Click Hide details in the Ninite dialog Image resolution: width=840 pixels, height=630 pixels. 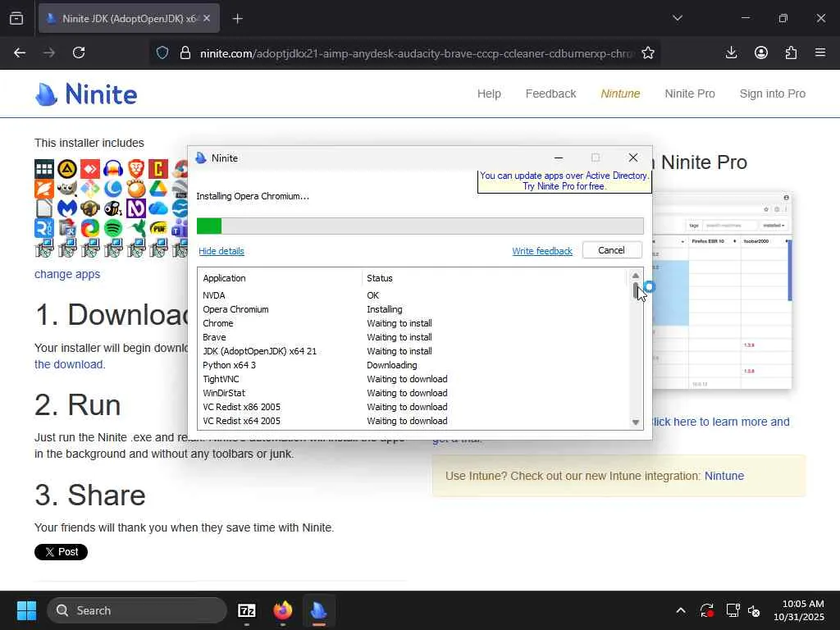(221, 251)
